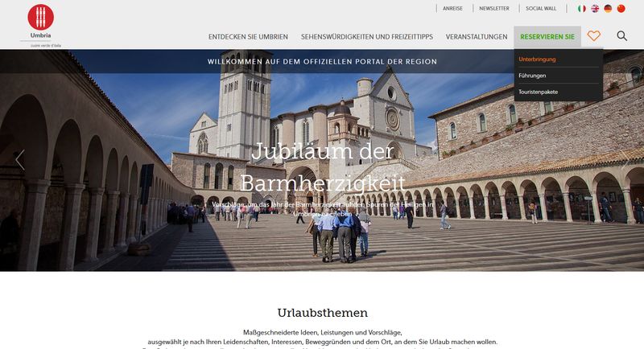This screenshot has height=349, width=644.
Task: Open the Veranstaltungen menu
Action: (x=477, y=37)
